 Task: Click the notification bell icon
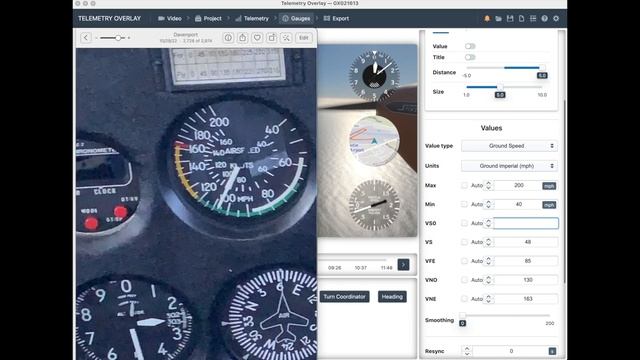click(x=487, y=18)
